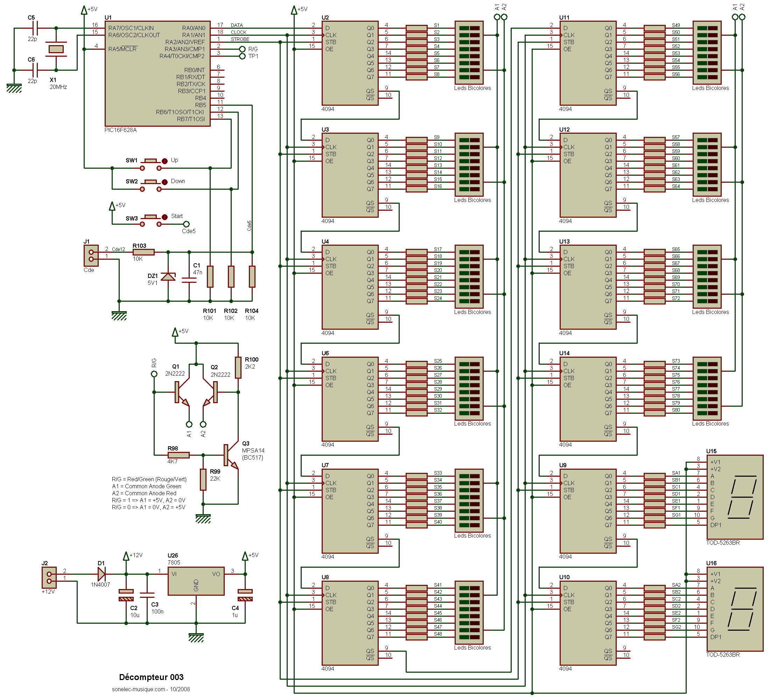Select the U11 4094 shift register
This screenshot has width=770, height=700.
coord(588,63)
